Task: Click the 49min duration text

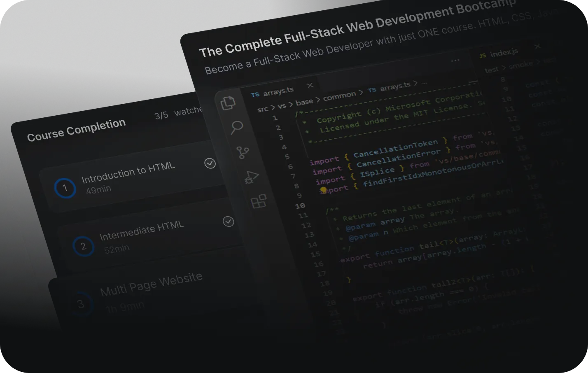Action: coord(98,189)
